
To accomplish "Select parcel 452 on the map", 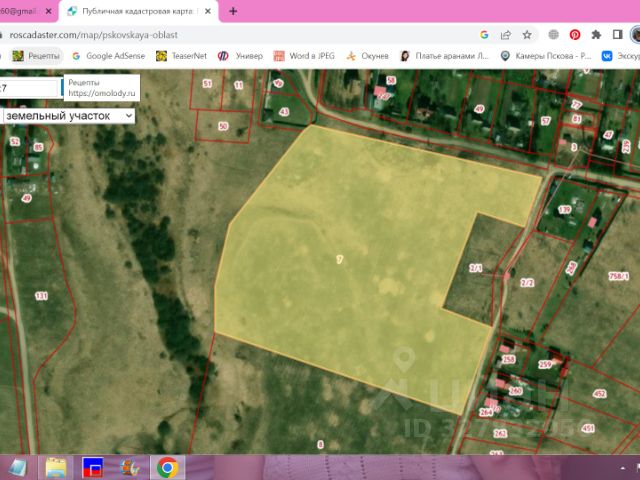I will tap(600, 393).
